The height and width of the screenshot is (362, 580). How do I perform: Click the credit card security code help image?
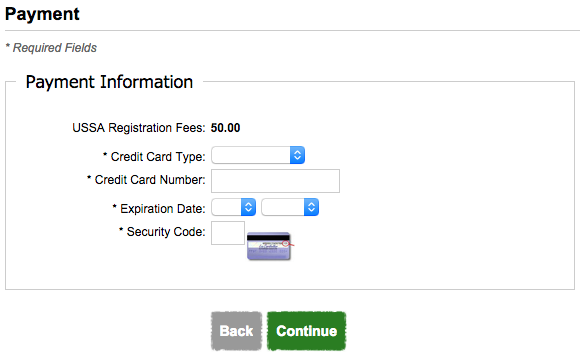click(270, 246)
